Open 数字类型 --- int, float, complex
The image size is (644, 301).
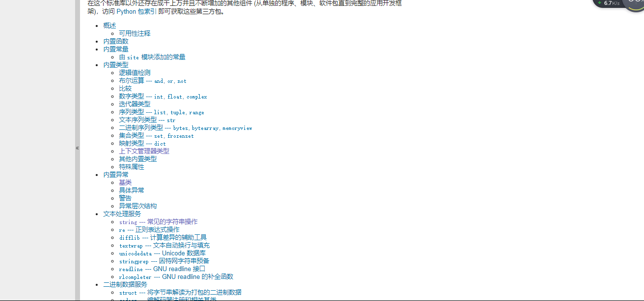pyautogui.click(x=163, y=96)
